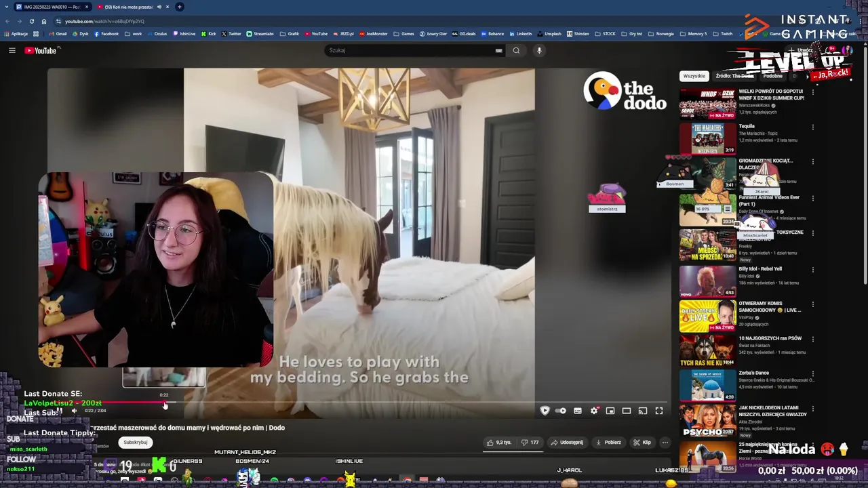868x488 pixels.
Task: Select the Wszystkie filter chip
Action: click(x=694, y=76)
